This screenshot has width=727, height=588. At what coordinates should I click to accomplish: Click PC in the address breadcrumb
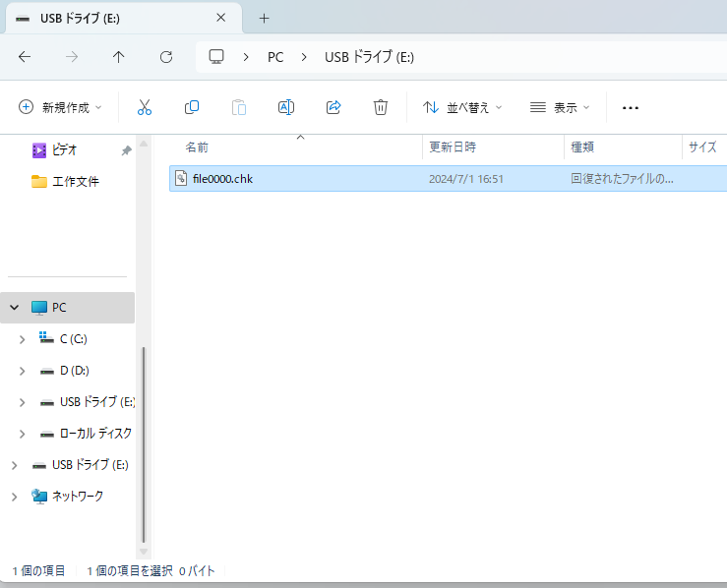coord(275,57)
